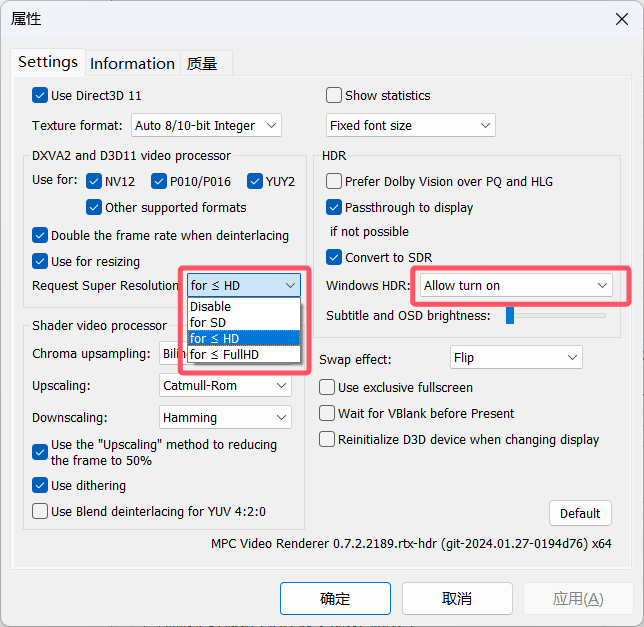Enable Show statistics checkbox
Image resolution: width=644 pixels, height=627 pixels.
tap(334, 96)
